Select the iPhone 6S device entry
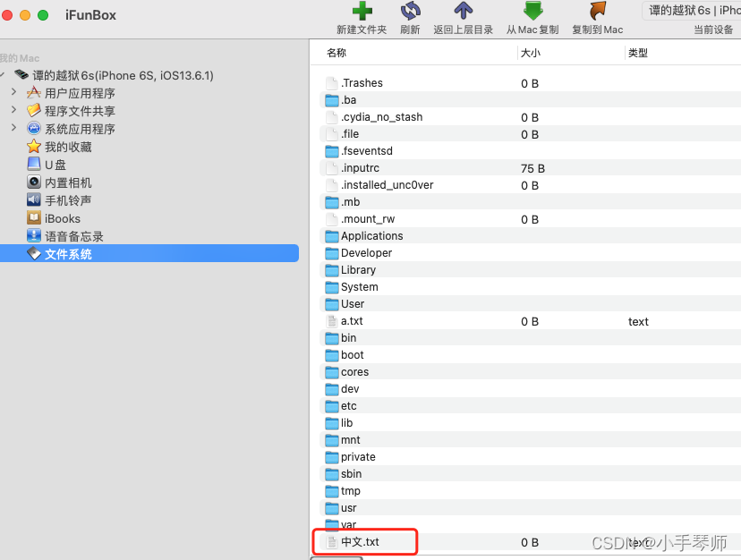This screenshot has width=741, height=560. coord(123,76)
